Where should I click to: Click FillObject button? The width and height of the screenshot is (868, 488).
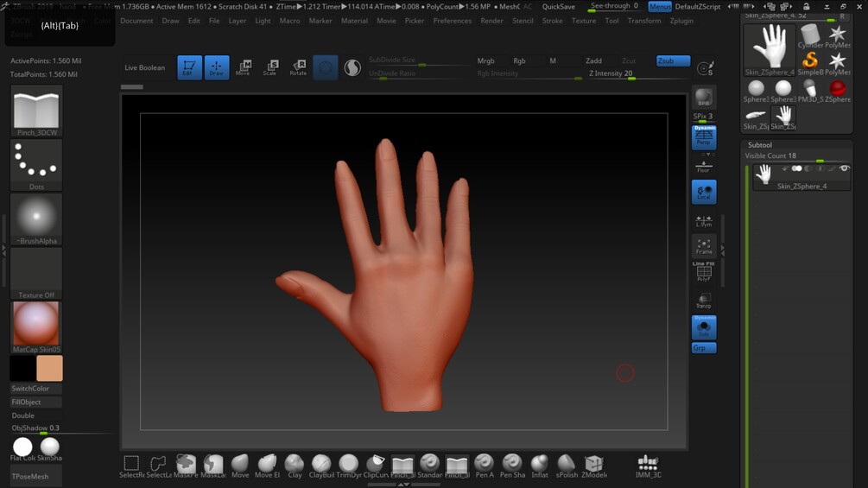[x=36, y=402]
